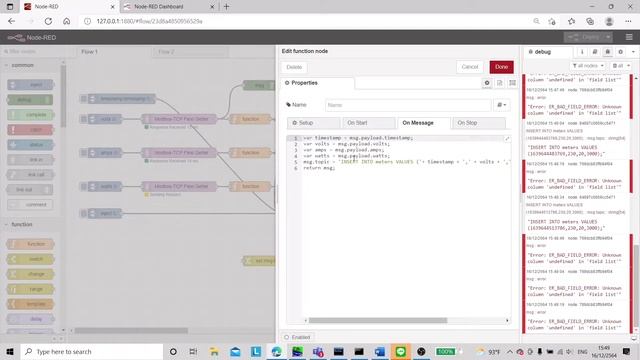Trigger inject button on amps node
Viewport: 640px width, 360px height.
(84, 153)
